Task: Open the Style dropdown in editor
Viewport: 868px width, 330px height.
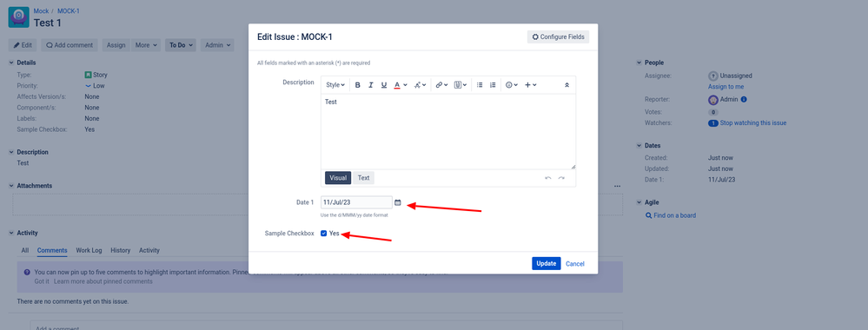Action: 335,85
